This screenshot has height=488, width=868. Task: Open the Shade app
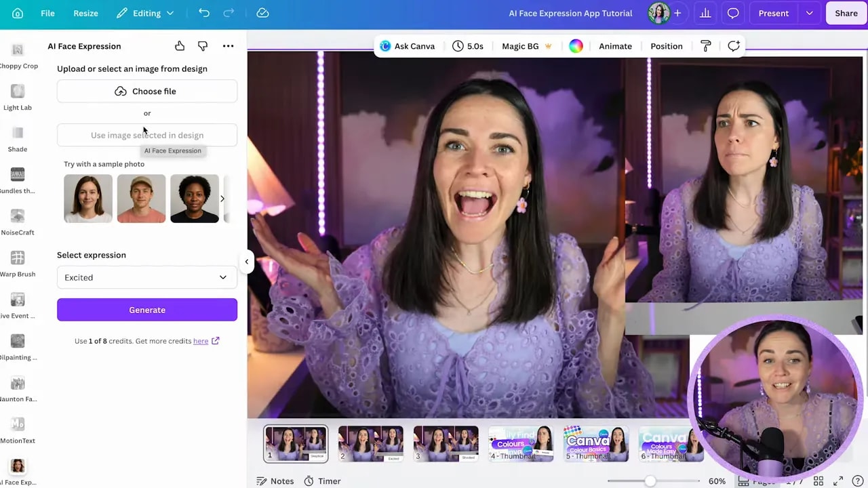click(x=18, y=139)
